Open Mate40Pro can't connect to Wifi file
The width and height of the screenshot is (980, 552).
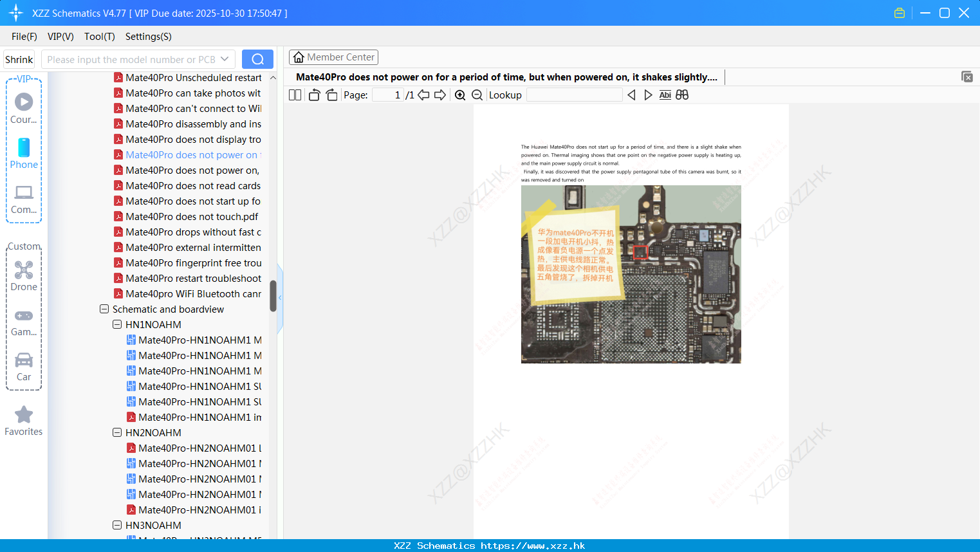(x=188, y=108)
